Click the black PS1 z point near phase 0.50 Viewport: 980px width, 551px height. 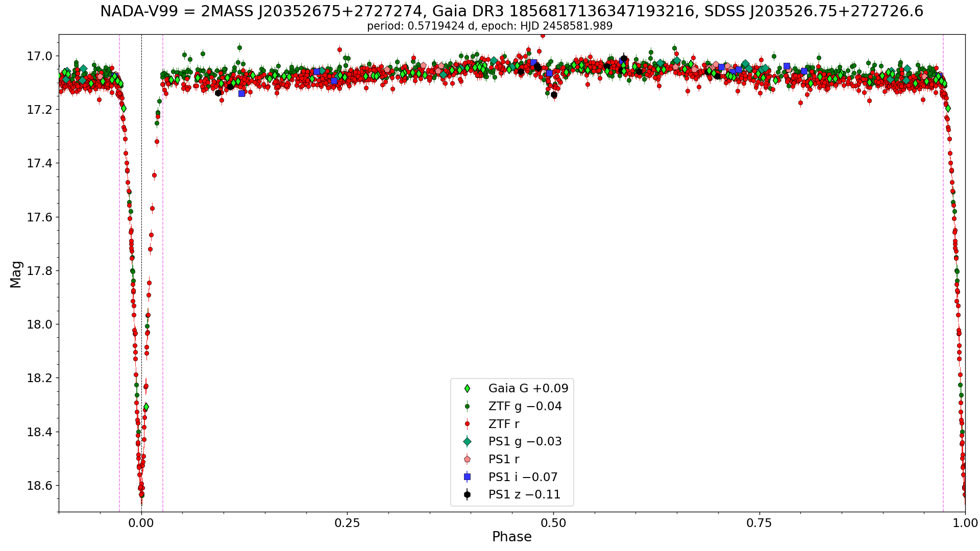[554, 95]
